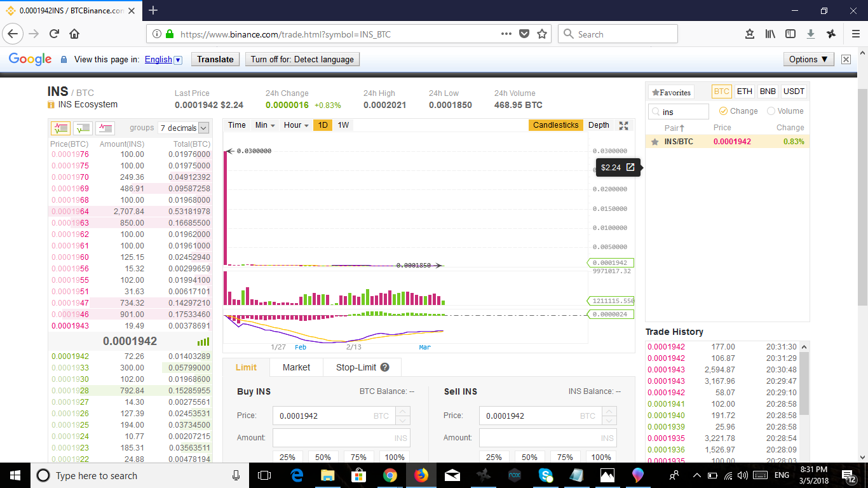The image size is (868, 488).
Task: Open File Explorer from the taskbar
Action: coord(328,475)
